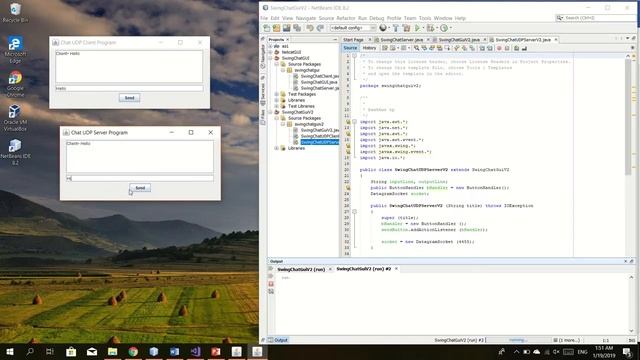The width and height of the screenshot is (640, 360).
Task: Switch to the Start Page tab
Action: pyautogui.click(x=353, y=40)
